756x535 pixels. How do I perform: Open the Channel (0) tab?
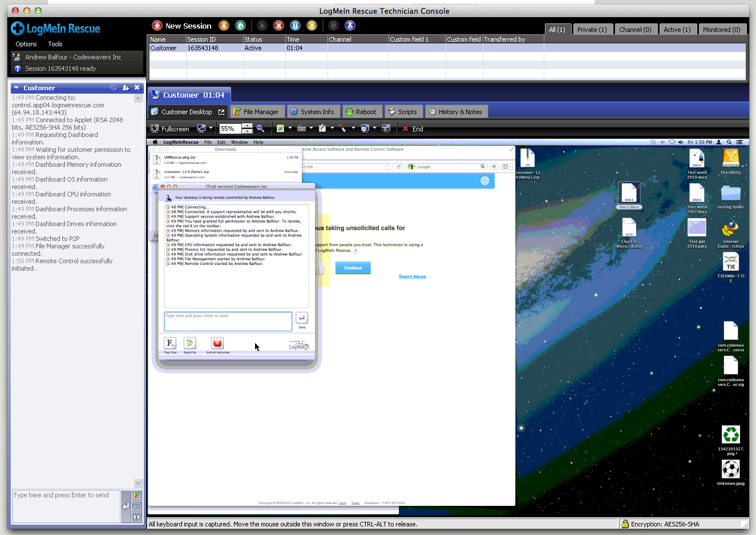(635, 30)
